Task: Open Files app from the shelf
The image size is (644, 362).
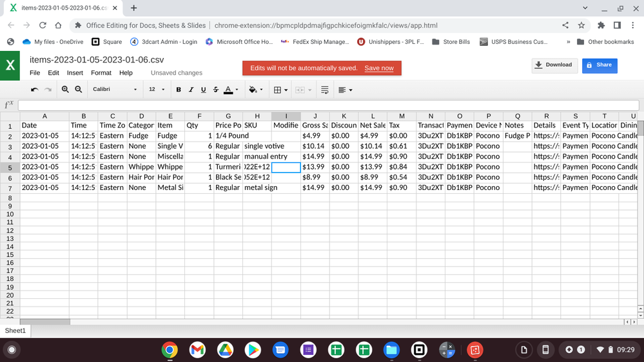Action: (391, 350)
